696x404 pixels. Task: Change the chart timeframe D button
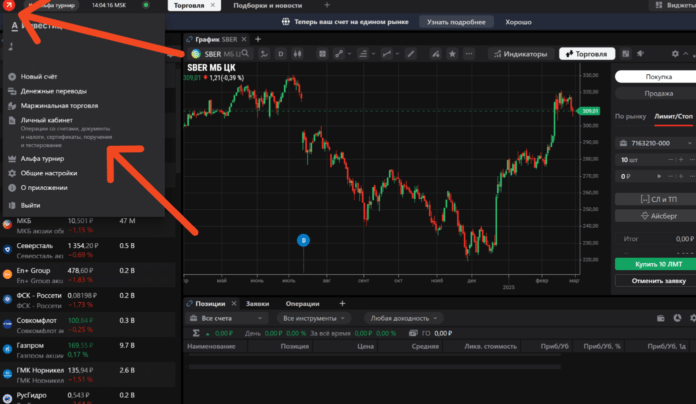pos(281,54)
